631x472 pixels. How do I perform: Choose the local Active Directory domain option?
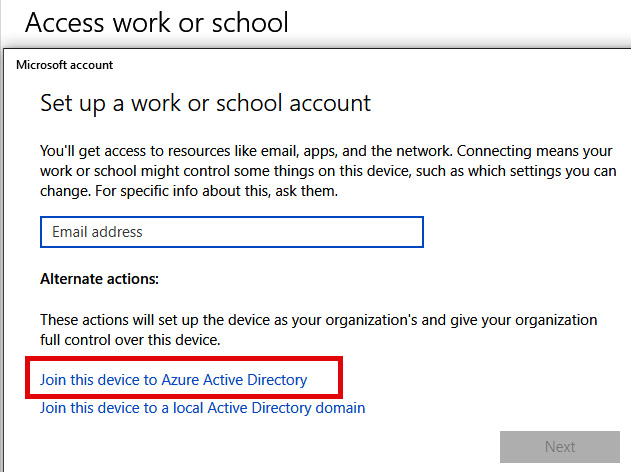tap(202, 408)
